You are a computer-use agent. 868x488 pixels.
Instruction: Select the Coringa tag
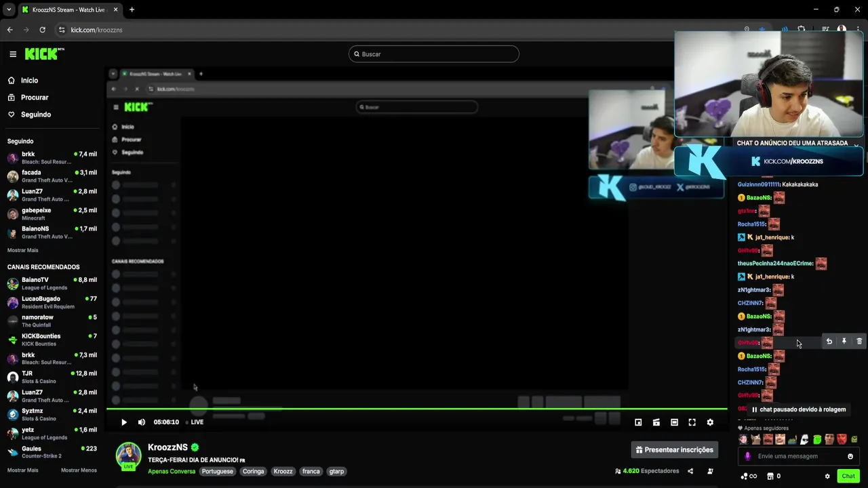pos(254,471)
